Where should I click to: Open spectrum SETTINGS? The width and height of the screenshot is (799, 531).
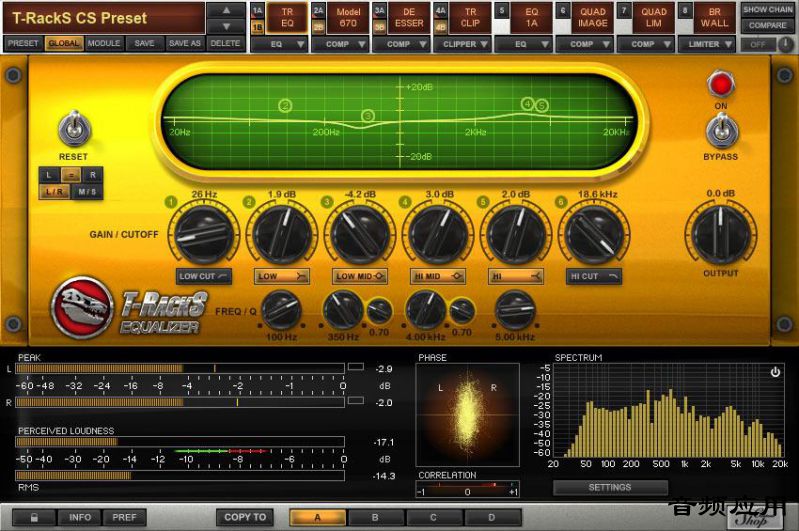(x=610, y=488)
